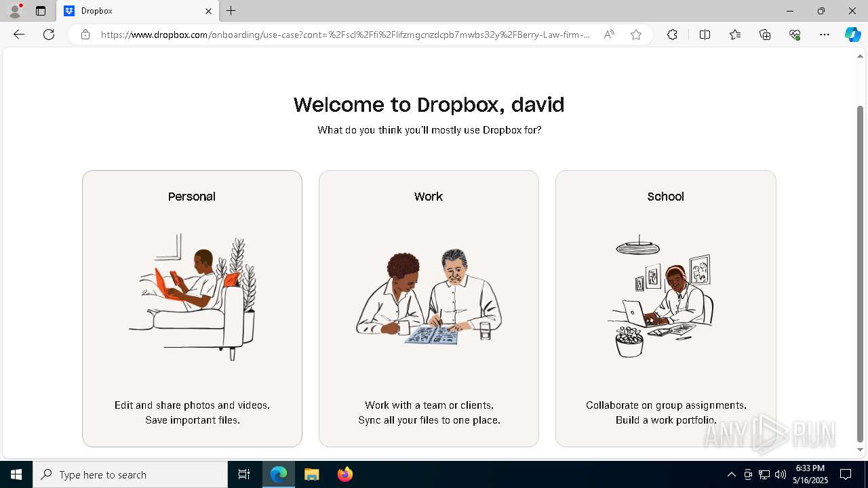Screen dimensions: 868x488
Task: Open a new browser tab
Action: click(231, 11)
